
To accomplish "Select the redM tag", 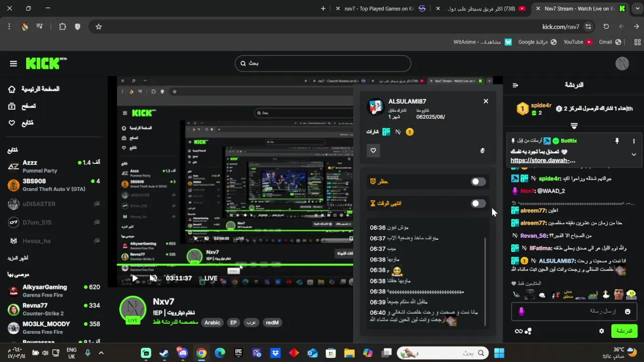I will [x=272, y=323].
